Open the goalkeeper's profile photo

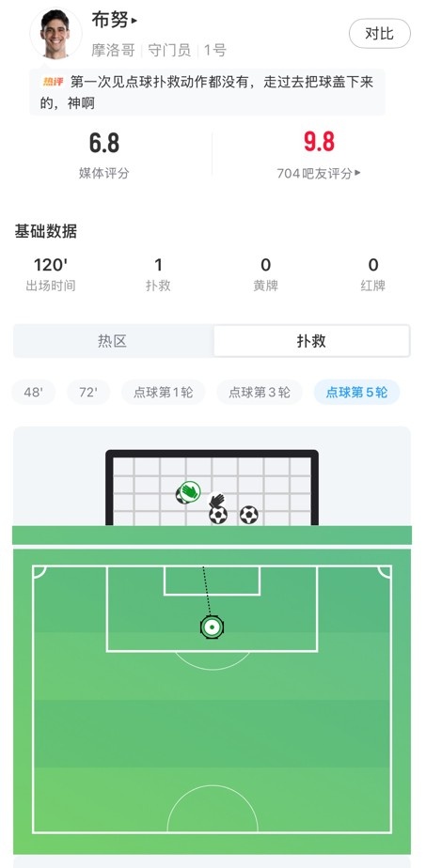tap(55, 33)
